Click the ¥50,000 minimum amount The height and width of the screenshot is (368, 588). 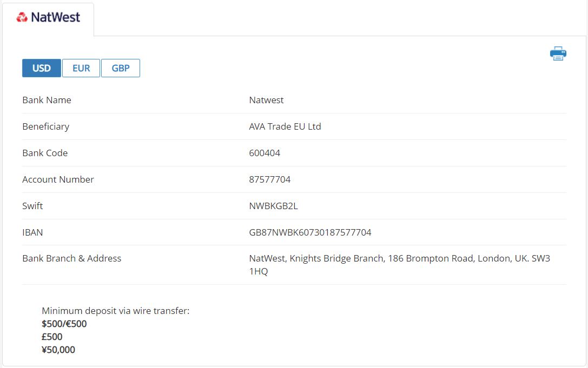pyautogui.click(x=58, y=350)
